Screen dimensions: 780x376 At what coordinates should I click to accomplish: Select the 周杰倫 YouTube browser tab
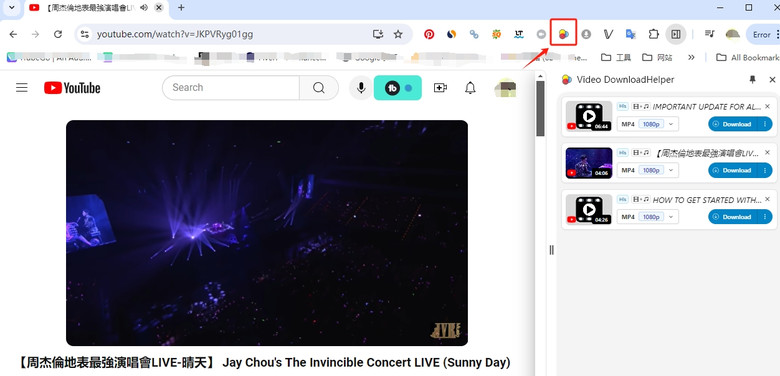click(x=96, y=8)
